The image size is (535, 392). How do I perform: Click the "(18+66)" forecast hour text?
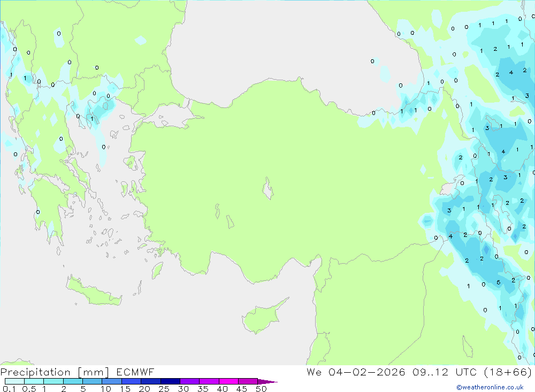point(508,372)
